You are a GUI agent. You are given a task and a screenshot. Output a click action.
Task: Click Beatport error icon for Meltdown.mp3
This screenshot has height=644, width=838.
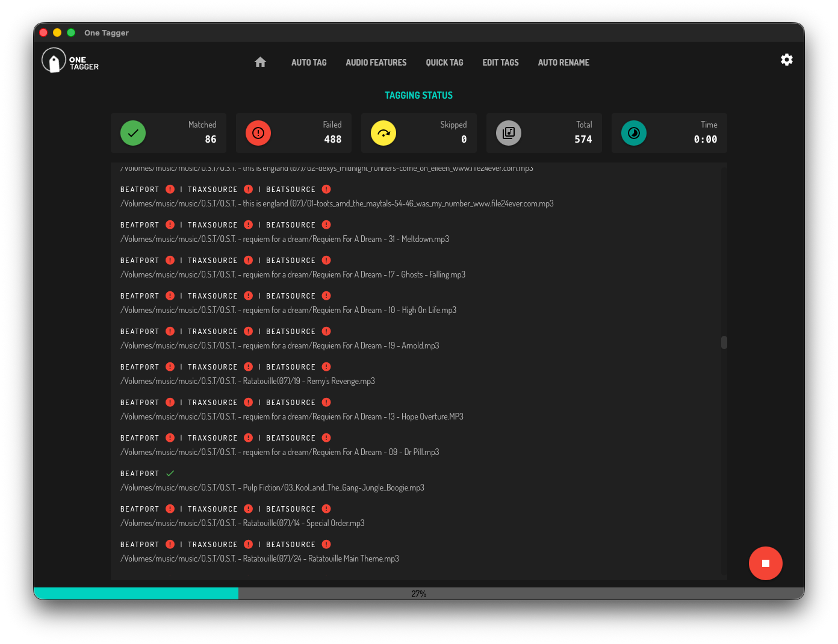tap(170, 224)
